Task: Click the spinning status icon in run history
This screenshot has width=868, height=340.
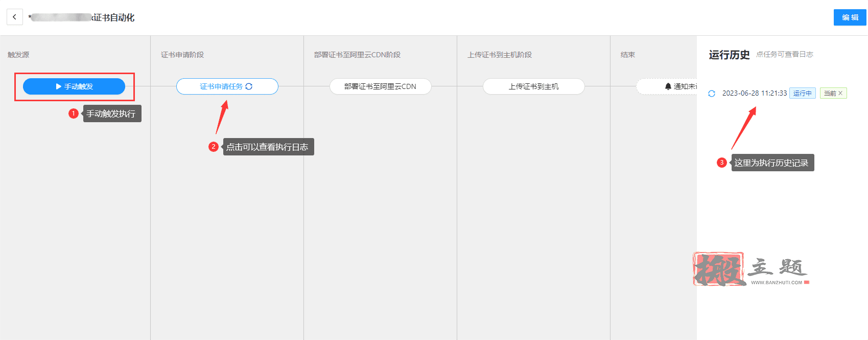Action: click(x=712, y=94)
